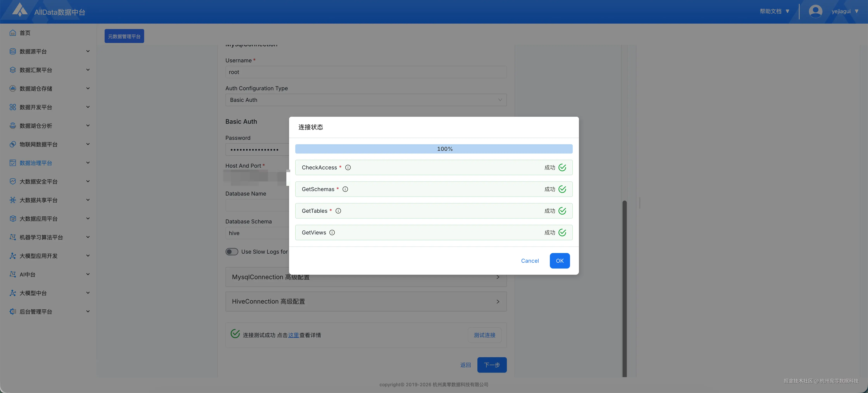
Task: Click GetTables info icon
Action: coord(338,211)
